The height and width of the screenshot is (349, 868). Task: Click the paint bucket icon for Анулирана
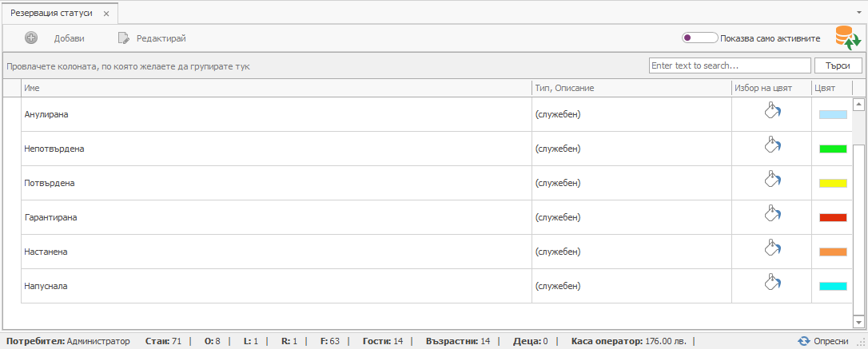pyautogui.click(x=771, y=111)
